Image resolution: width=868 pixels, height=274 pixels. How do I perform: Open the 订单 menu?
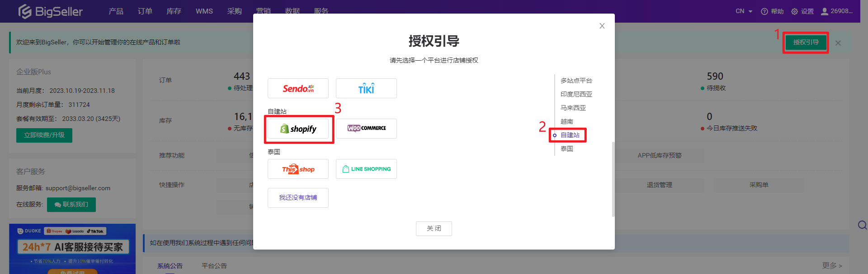coord(145,11)
